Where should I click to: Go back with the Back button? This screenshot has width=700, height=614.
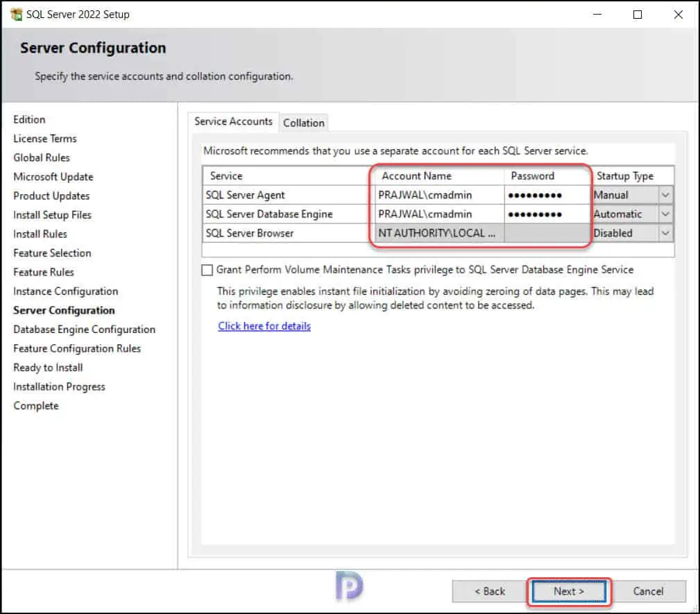[490, 591]
